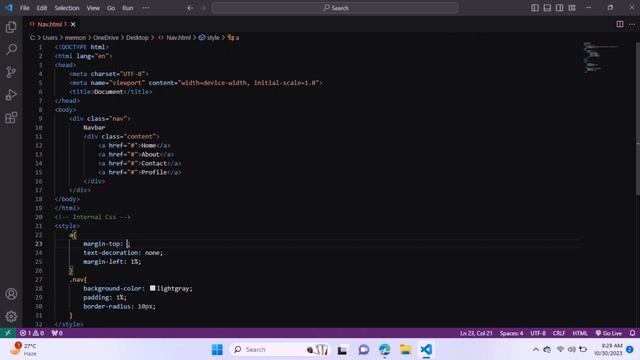Split the editor to the right
This screenshot has width=640, height=360.
(x=620, y=24)
